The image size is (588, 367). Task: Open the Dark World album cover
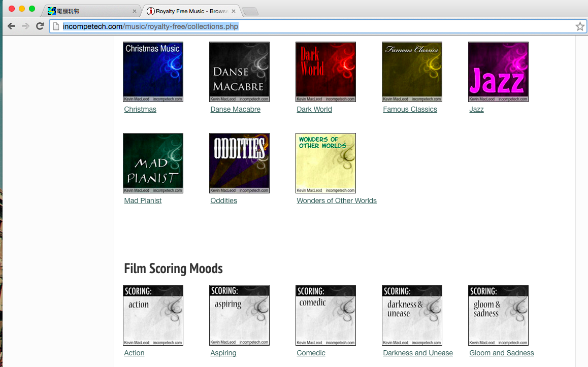[325, 72]
